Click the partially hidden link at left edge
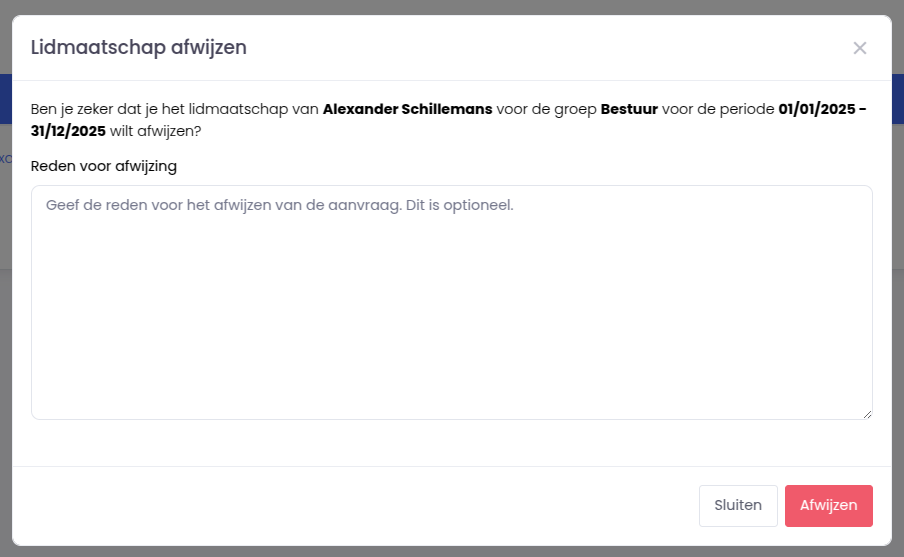 coord(5,159)
